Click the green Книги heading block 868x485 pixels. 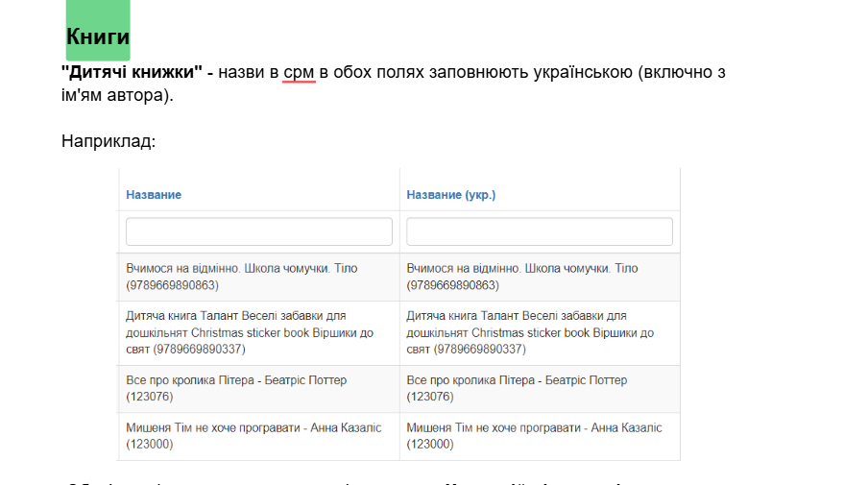click(98, 31)
